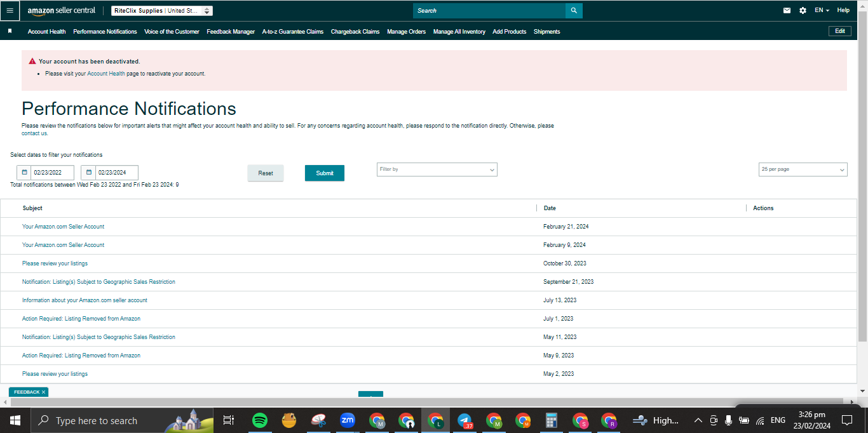Click the Reset button
The height and width of the screenshot is (433, 868).
point(266,173)
